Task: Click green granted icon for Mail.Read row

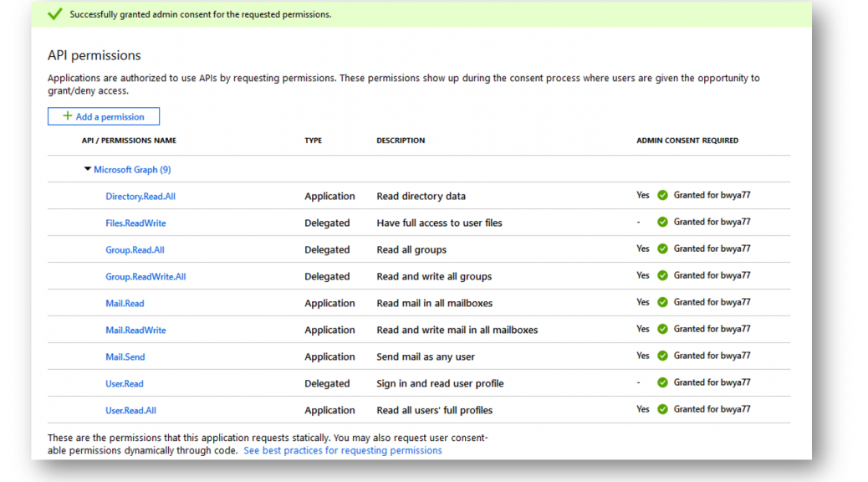Action: 662,302
